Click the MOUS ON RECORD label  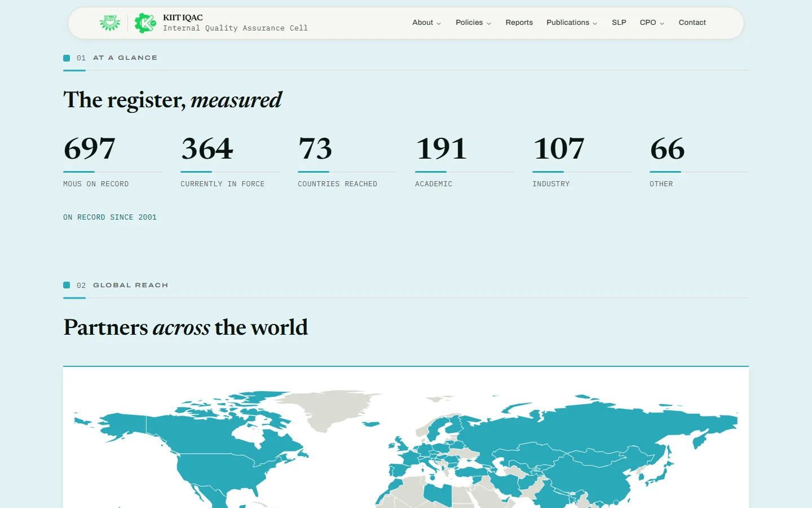(x=96, y=184)
